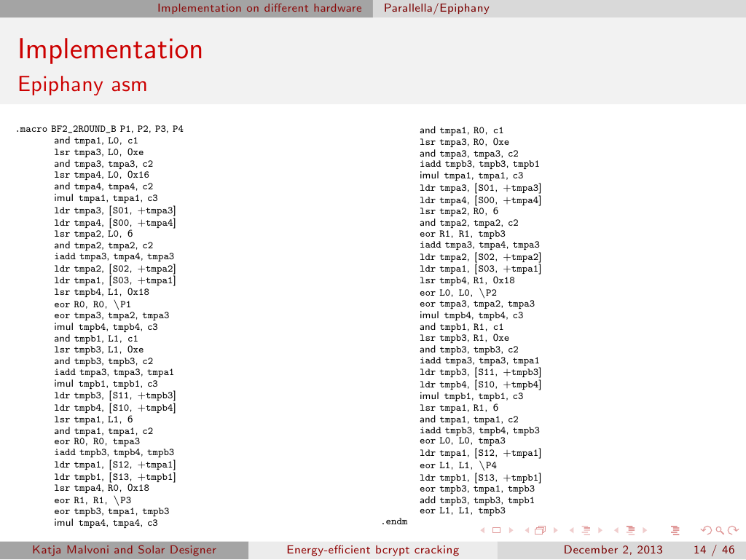This screenshot has width=746, height=560.
Task: Open the 'Parallella/Epiphany' subsection
Action: coord(436,8)
